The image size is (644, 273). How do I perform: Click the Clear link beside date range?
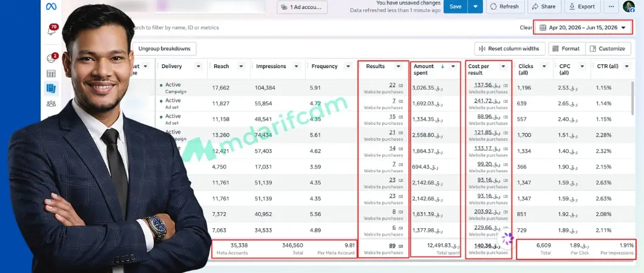point(526,28)
